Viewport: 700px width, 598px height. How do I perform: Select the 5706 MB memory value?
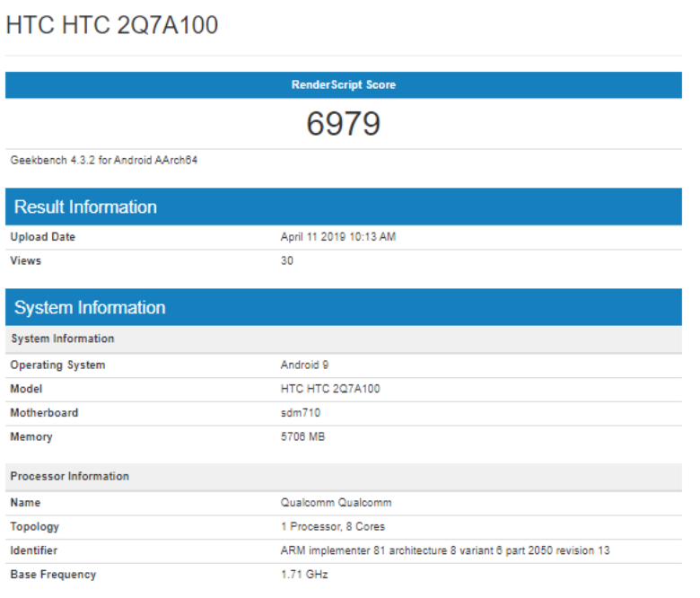[x=302, y=436]
